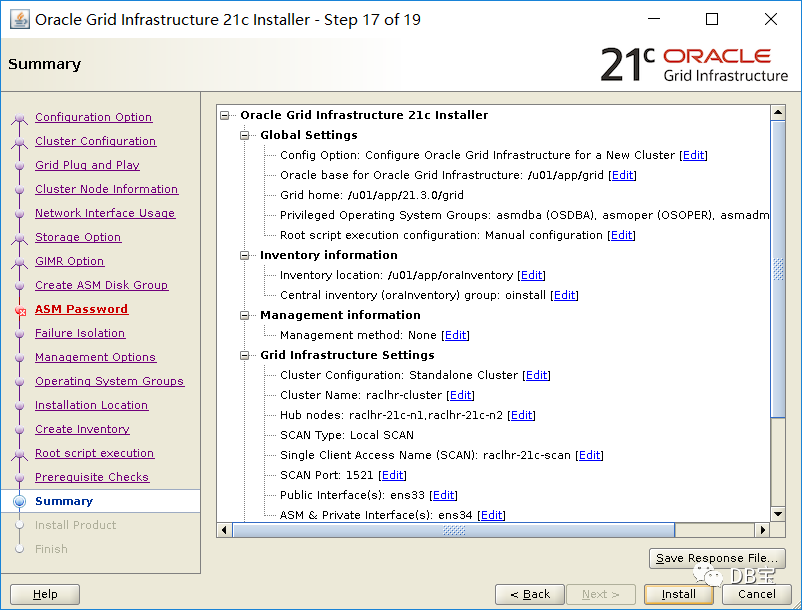Open Operating System Groups step
Screen dimensions: 802x610
(x=109, y=381)
